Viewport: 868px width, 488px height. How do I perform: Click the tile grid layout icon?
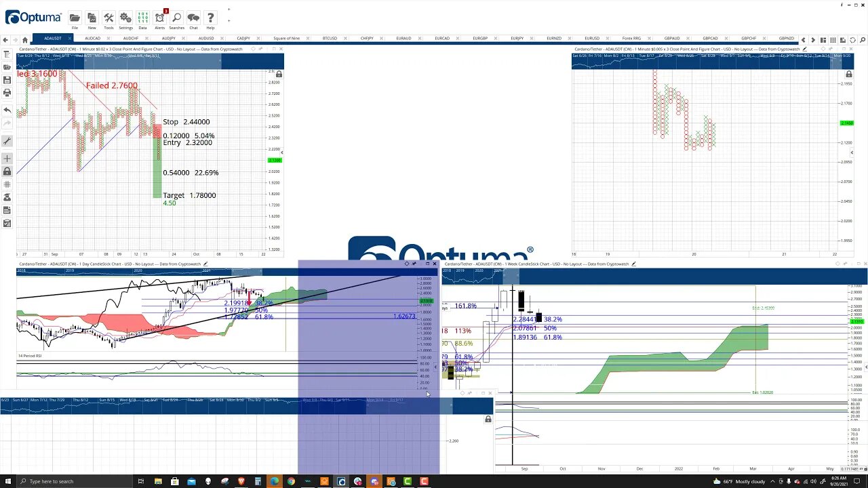833,40
